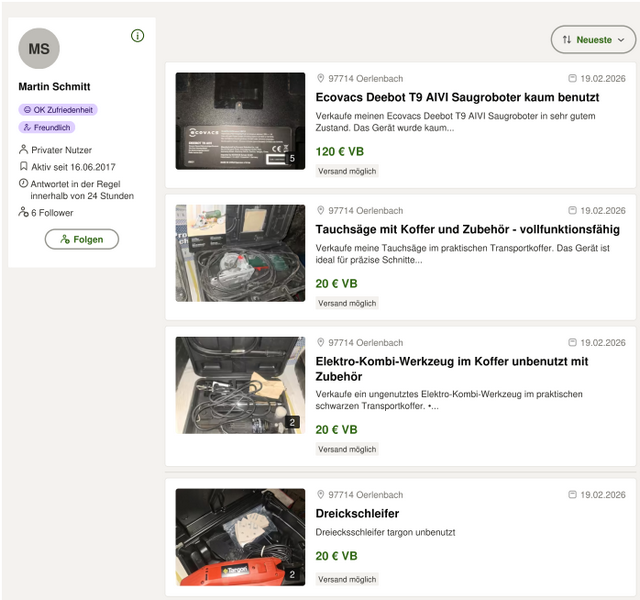Image resolution: width=640 pixels, height=600 pixels.
Task: Open Ecovacs Deebot T9 AIVI listing title
Action: coord(457,98)
